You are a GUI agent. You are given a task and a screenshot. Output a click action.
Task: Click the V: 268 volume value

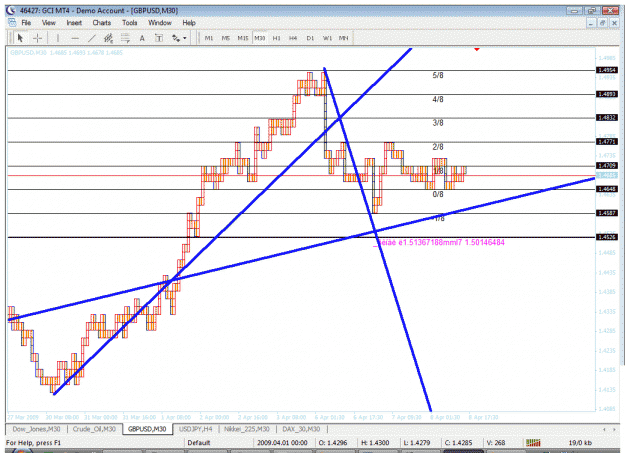pos(496,443)
